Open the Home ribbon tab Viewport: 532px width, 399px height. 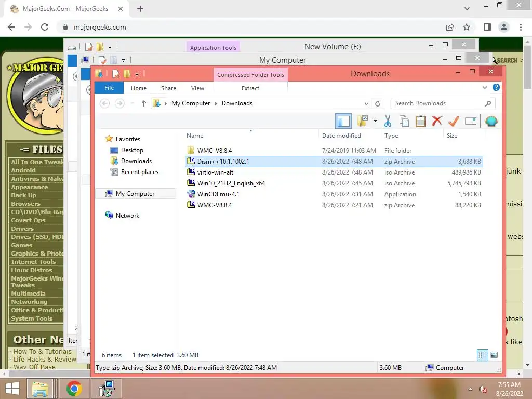(x=138, y=88)
